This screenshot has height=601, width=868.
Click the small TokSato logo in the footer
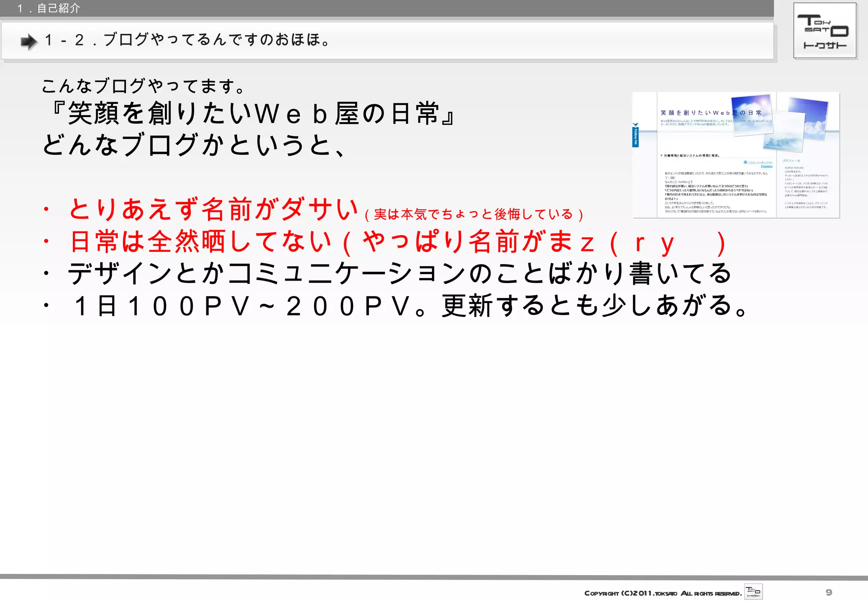pos(753,592)
